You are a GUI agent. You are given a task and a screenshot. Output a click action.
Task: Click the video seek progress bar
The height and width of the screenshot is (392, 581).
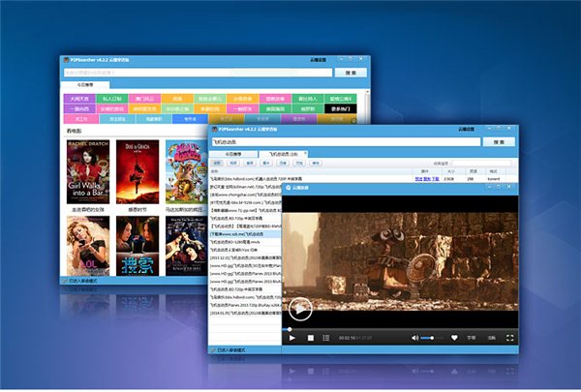(x=400, y=329)
